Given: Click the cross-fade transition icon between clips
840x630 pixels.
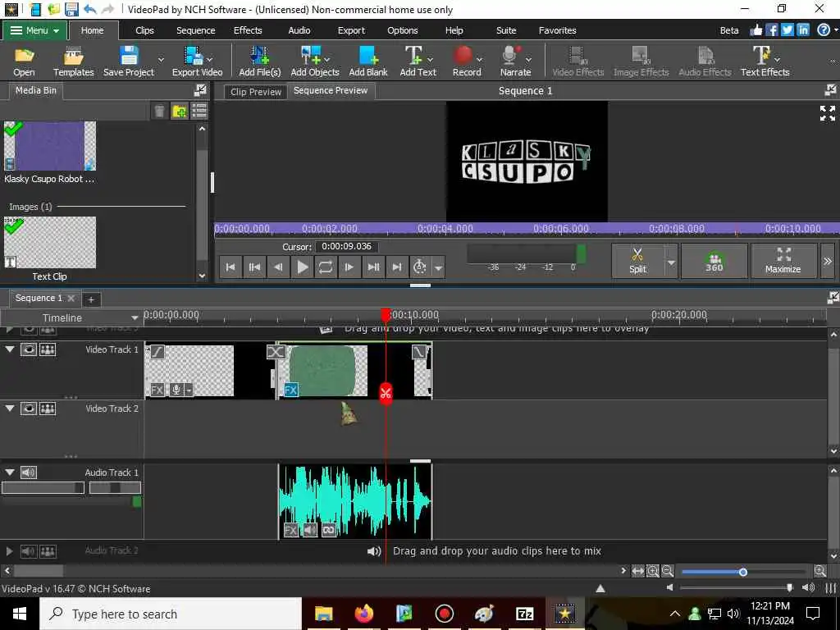Looking at the screenshot, I should pyautogui.click(x=276, y=352).
